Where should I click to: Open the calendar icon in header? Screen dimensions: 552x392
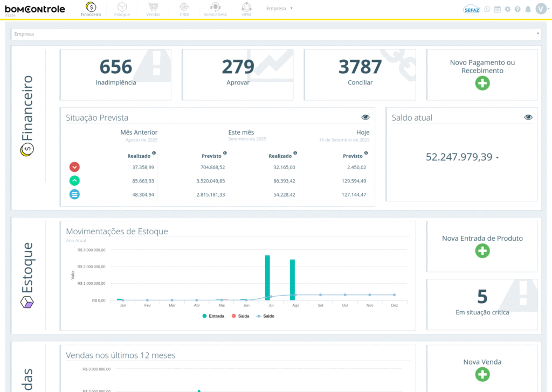pos(497,9)
